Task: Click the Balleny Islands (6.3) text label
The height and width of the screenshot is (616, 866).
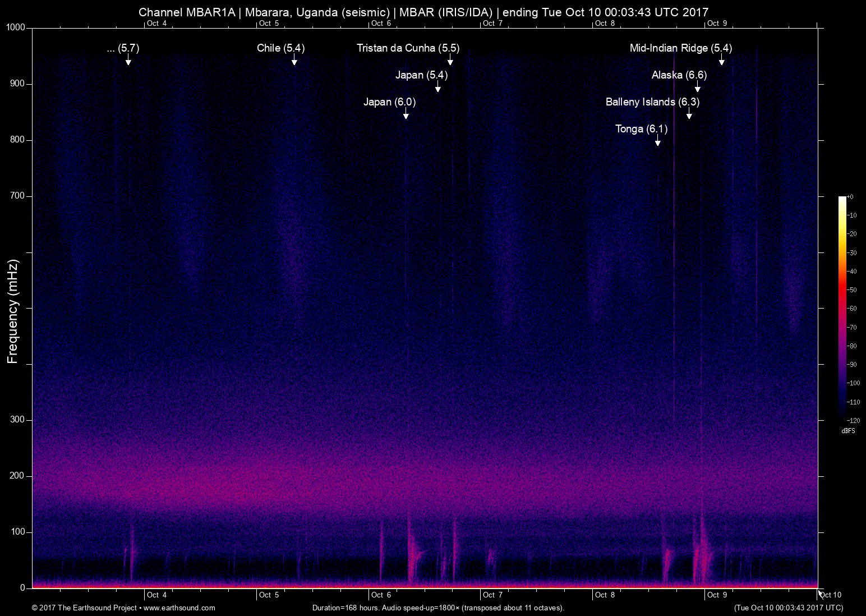Action: coord(652,102)
